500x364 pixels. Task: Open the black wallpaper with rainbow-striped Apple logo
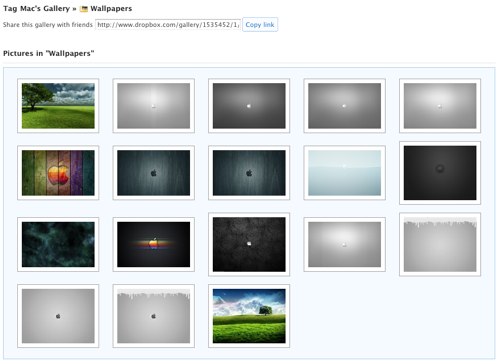point(153,244)
